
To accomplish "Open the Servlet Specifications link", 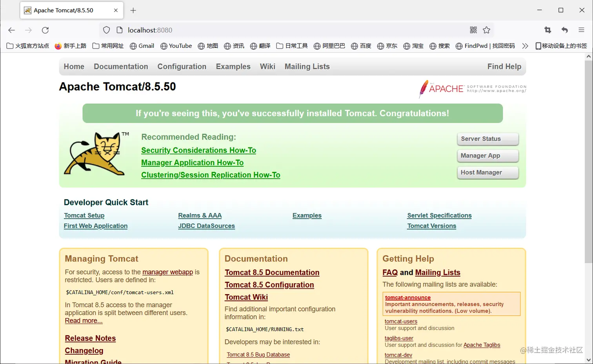I will pyautogui.click(x=439, y=215).
